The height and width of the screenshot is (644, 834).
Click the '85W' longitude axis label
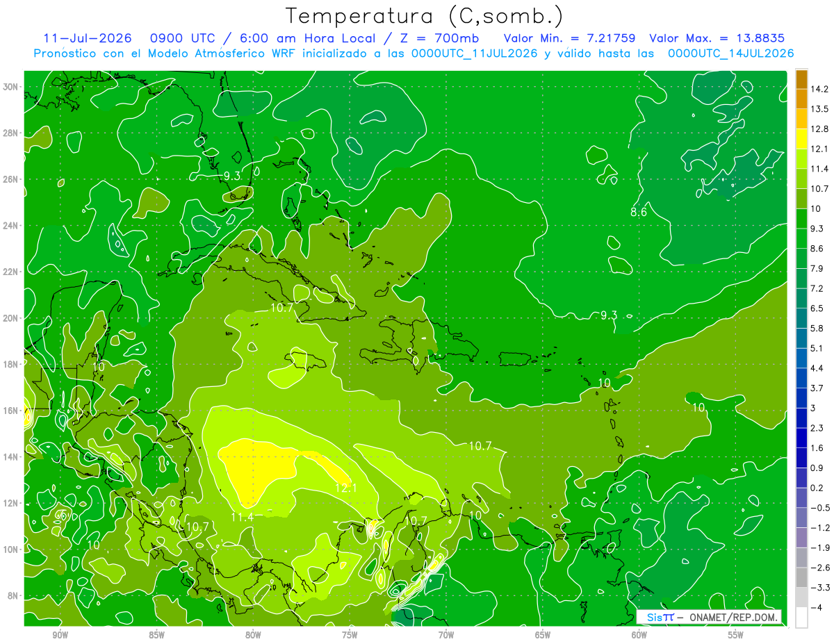tap(156, 636)
